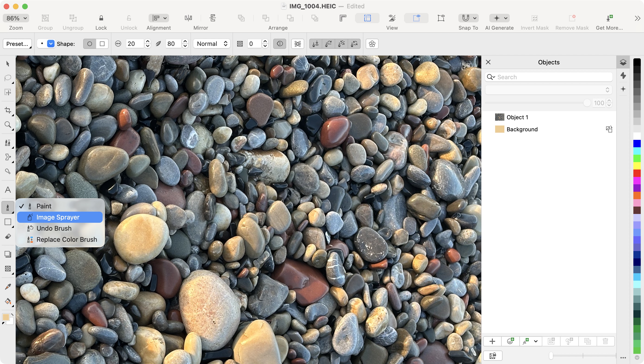Open the AI Generate dropdown chevron

coord(506,18)
